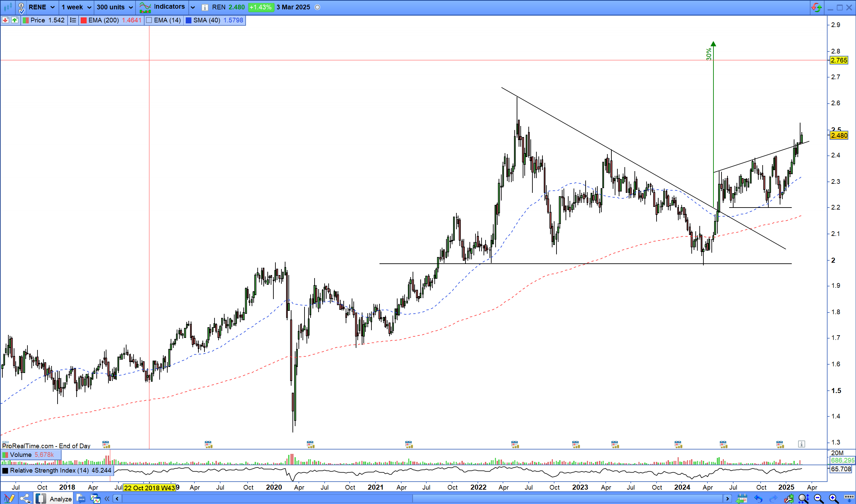Toggle the linked chart pin icon
856x504 pixels.
pyautogui.click(x=21, y=7)
